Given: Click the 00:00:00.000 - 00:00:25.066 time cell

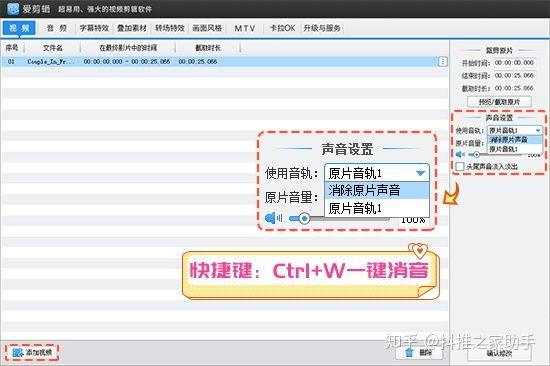Looking at the screenshot, I should [127, 62].
